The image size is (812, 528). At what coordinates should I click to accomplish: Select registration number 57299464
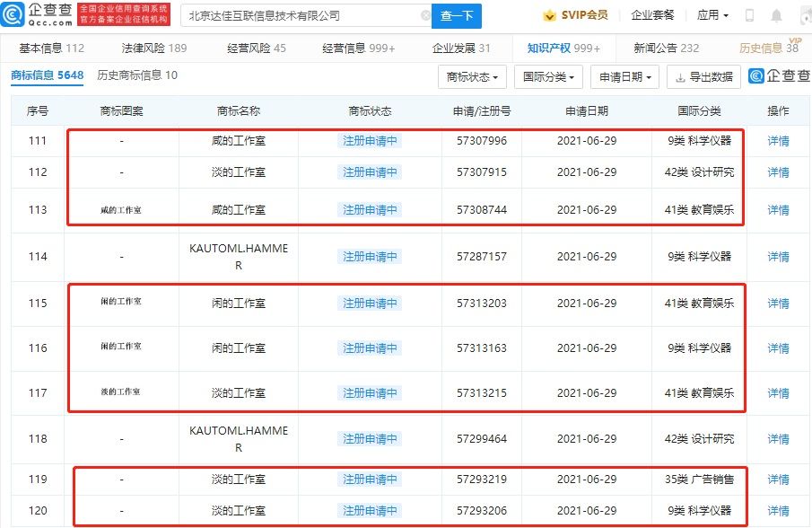click(482, 439)
